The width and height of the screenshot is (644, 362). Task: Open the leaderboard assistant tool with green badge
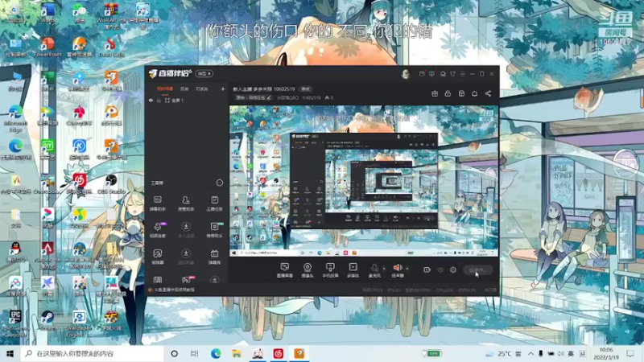coord(214,230)
